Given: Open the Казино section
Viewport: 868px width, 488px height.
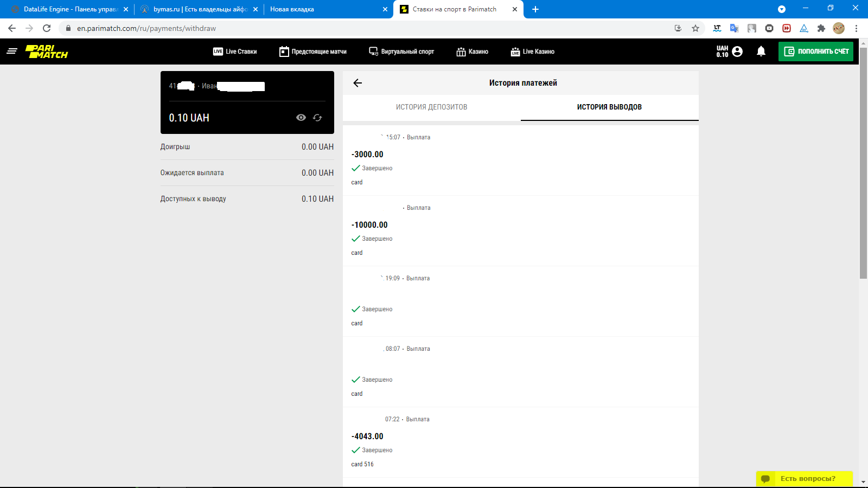Looking at the screenshot, I should click(x=472, y=52).
